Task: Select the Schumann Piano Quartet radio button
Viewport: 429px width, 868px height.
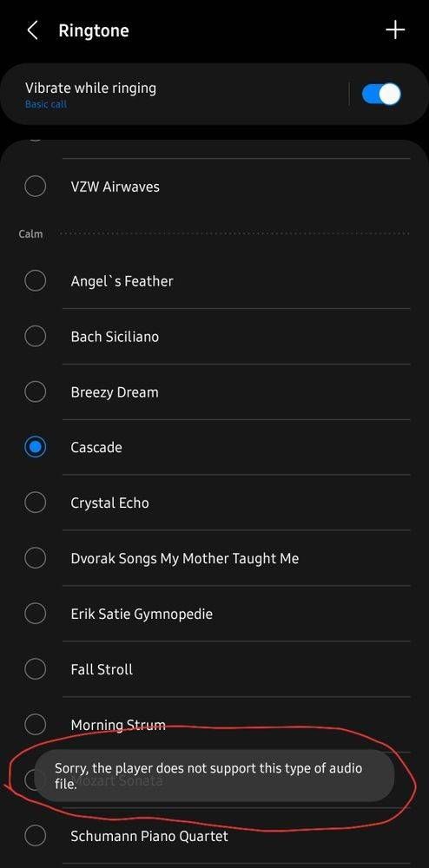Action: pos(35,835)
